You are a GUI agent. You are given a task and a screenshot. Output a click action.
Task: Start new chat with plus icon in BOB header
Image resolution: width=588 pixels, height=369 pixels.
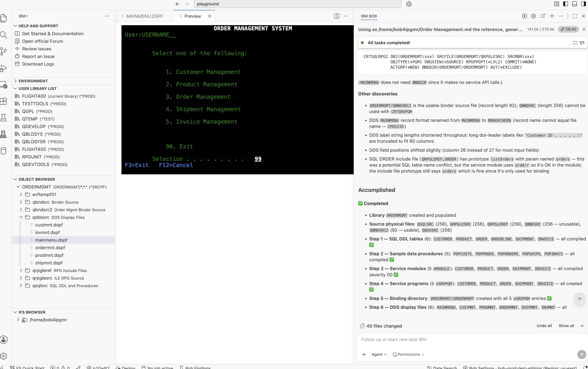coord(552,16)
